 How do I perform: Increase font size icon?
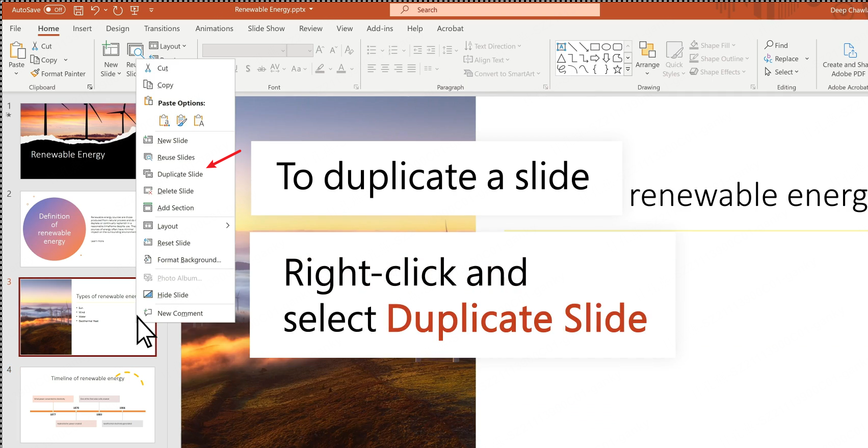pyautogui.click(x=320, y=50)
